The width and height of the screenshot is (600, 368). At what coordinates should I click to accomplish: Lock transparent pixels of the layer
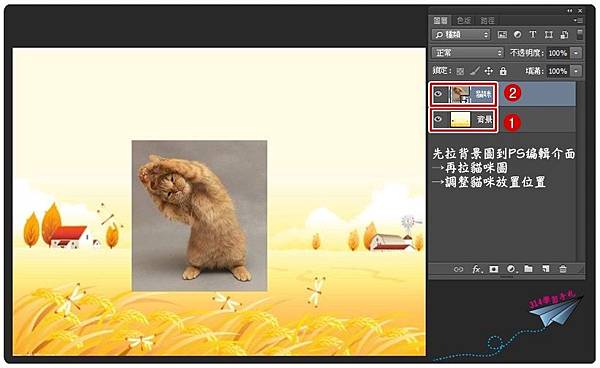(460, 71)
